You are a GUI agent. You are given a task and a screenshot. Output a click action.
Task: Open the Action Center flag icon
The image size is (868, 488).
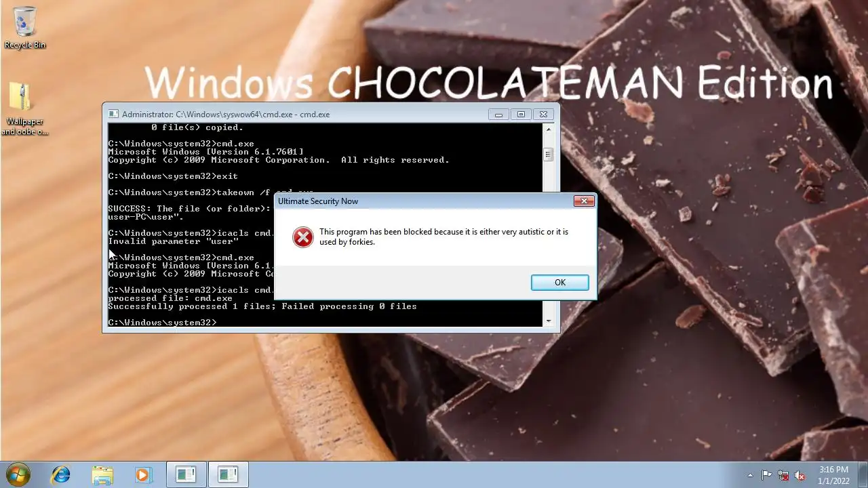(766, 475)
